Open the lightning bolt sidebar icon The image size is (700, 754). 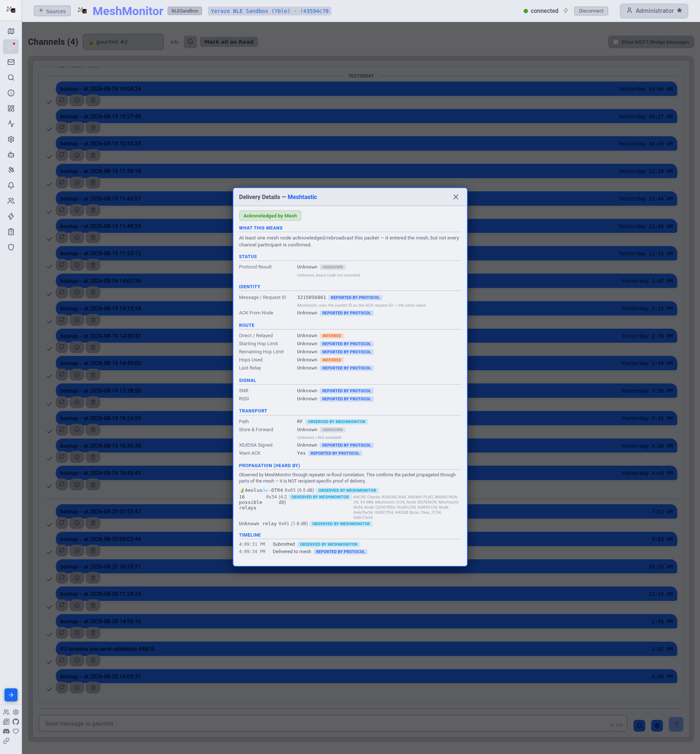[11, 217]
